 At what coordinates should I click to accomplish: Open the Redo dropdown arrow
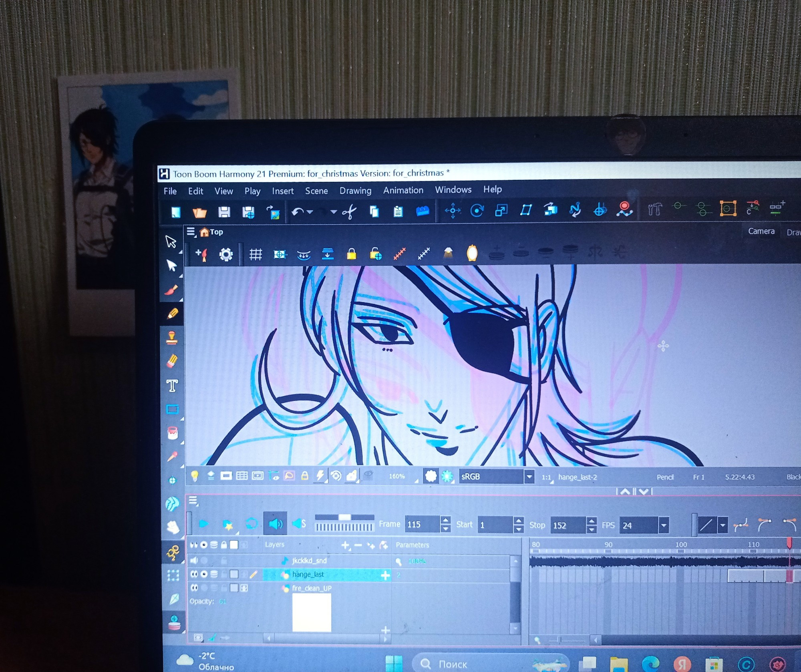click(334, 212)
